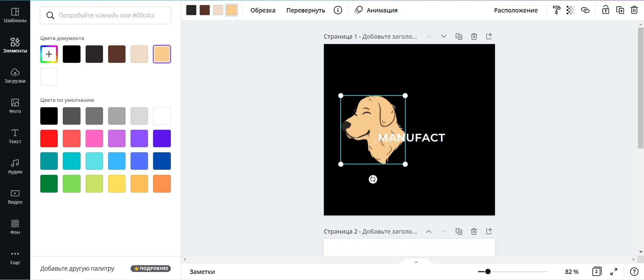Pick the beige document color swatch
The image size is (644, 280).
pyautogui.click(x=139, y=54)
